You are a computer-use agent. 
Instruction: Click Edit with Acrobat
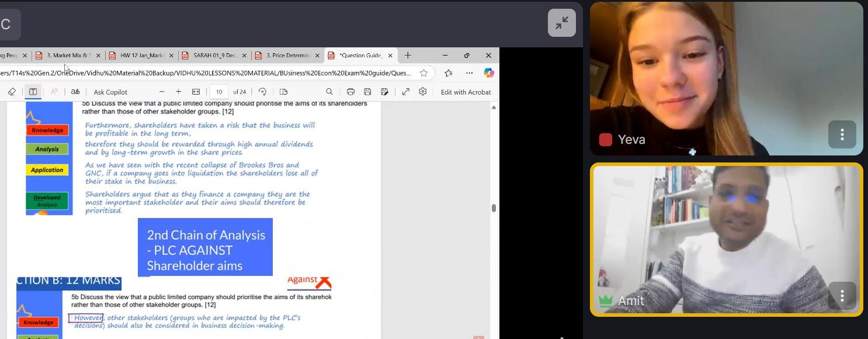coord(466,92)
